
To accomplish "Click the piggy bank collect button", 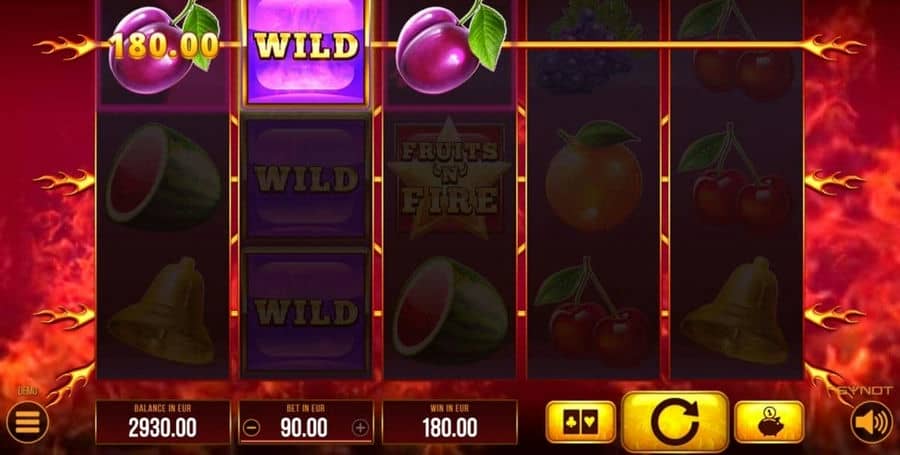I will [769, 422].
